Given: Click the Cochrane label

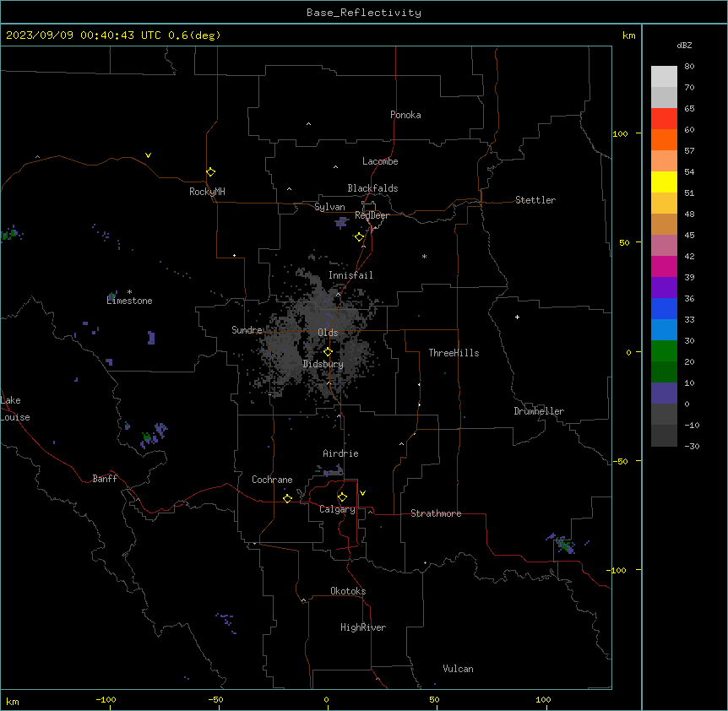Looking at the screenshot, I should (x=272, y=480).
